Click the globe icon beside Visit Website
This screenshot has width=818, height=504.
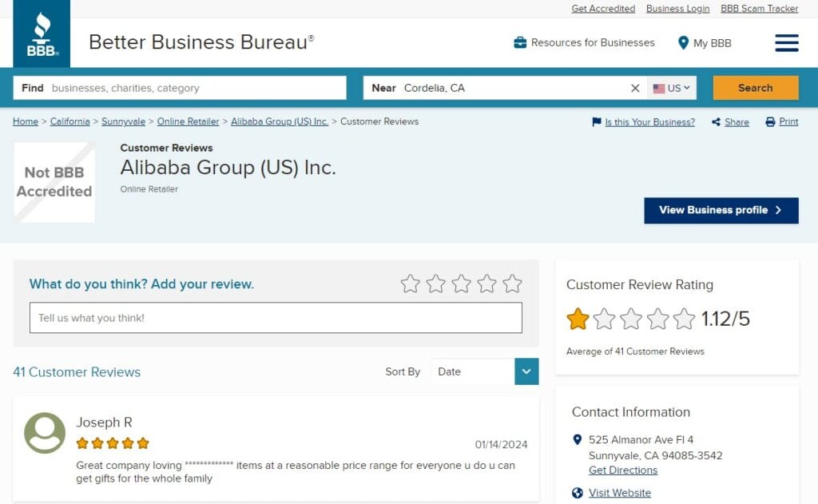[x=577, y=493]
